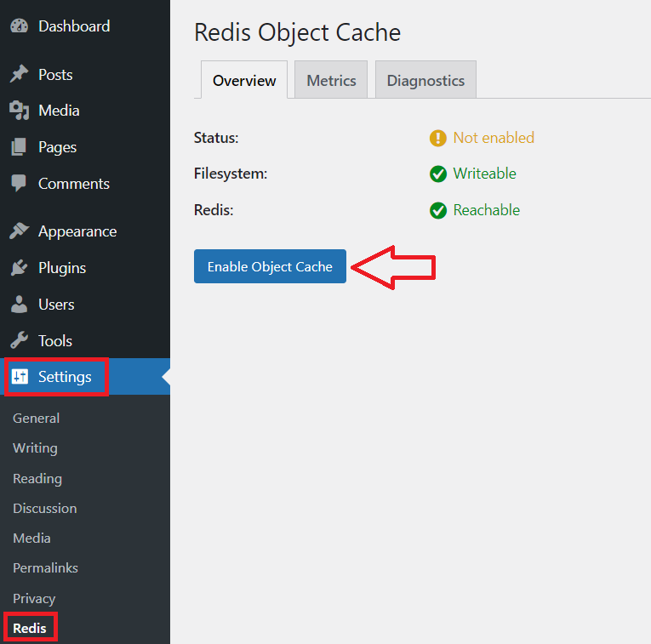Click the 'Not enabled' status text

pos(494,138)
